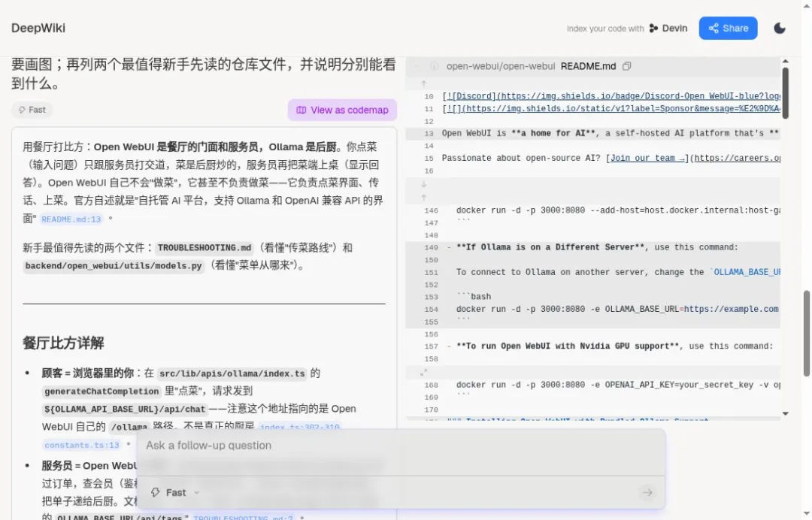Click src/lib/apis/ollama/index.ts inline code
This screenshot has width=812, height=520.
[232, 373]
